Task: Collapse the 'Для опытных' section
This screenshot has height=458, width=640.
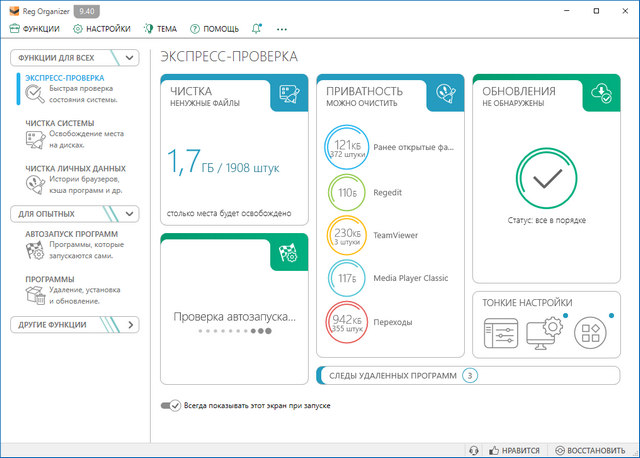Action: 132,213
